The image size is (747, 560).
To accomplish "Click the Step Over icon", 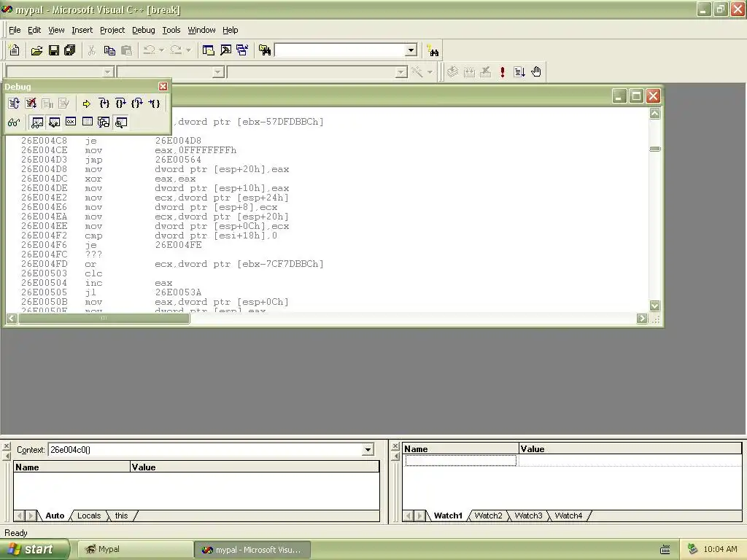I will (x=120, y=104).
